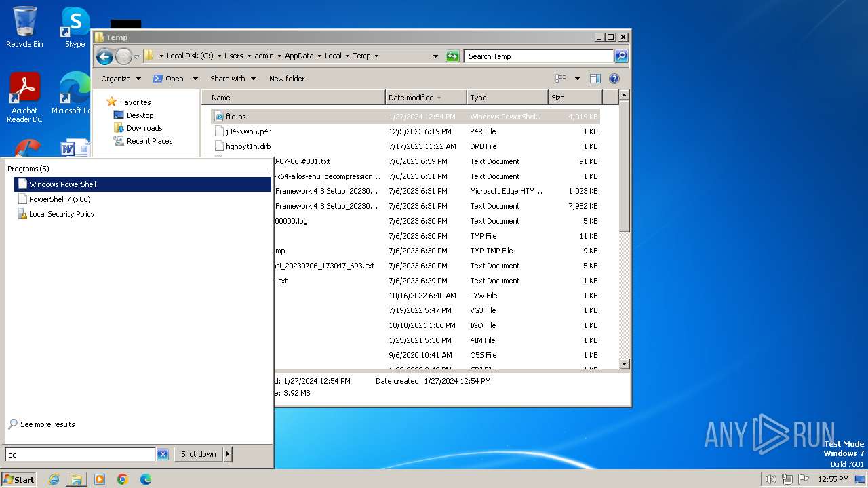Focus the Search Temp field
Screen dimensions: 868x488
click(539, 56)
